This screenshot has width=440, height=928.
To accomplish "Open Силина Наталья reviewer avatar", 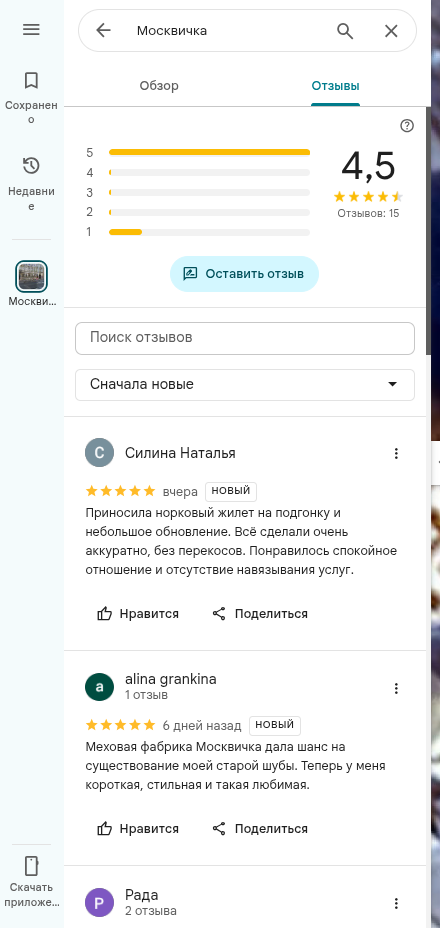I will click(x=99, y=453).
